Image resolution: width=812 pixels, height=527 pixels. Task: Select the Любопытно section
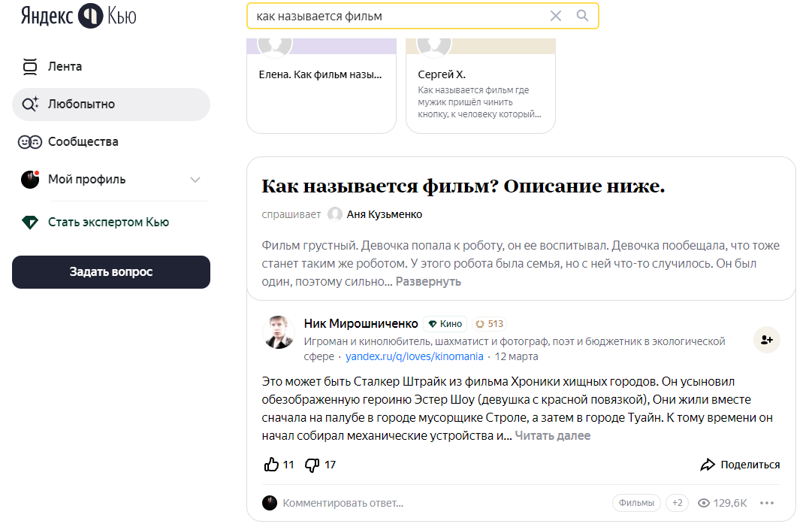81,104
